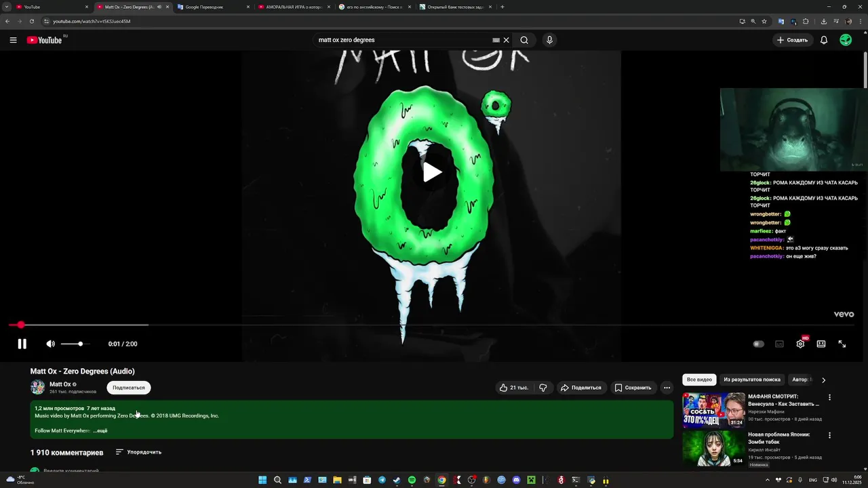Viewport: 868px width, 488px height.
Task: Expand description with ...ещё
Action: coord(100,431)
